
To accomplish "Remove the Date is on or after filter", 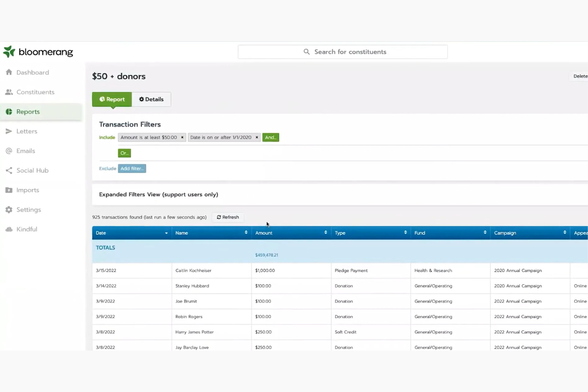I will pos(257,137).
